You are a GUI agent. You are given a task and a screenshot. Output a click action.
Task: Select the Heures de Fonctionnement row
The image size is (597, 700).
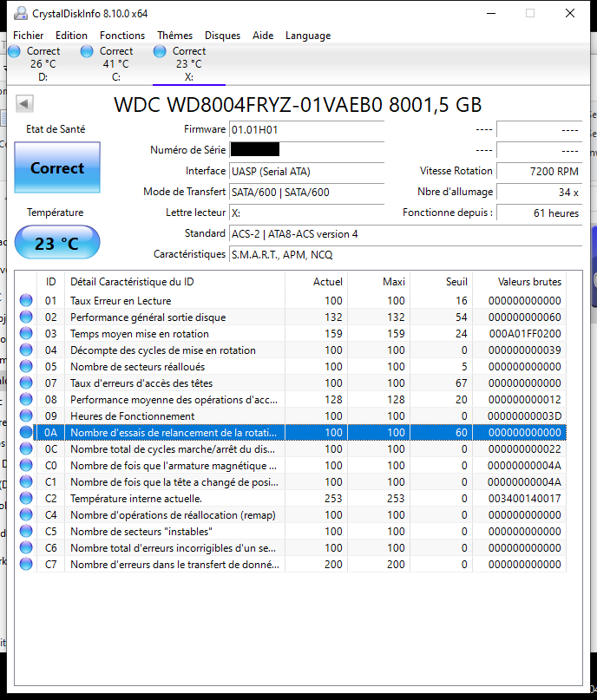point(292,416)
